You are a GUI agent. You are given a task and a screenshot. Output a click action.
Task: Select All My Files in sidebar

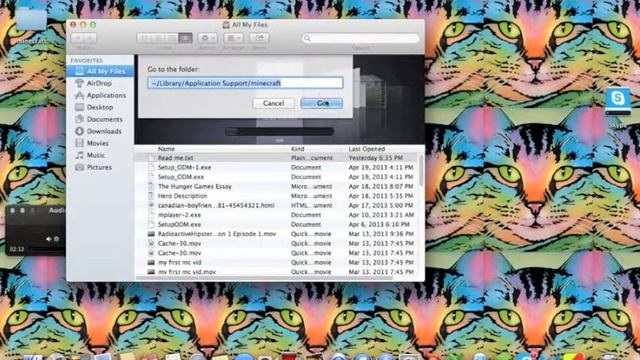coord(100,71)
